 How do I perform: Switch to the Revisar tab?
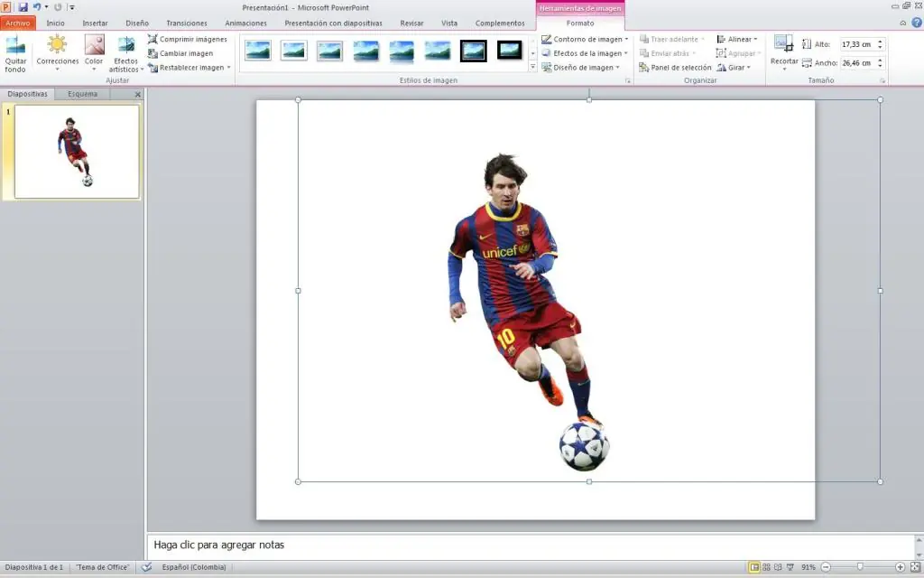tap(411, 23)
